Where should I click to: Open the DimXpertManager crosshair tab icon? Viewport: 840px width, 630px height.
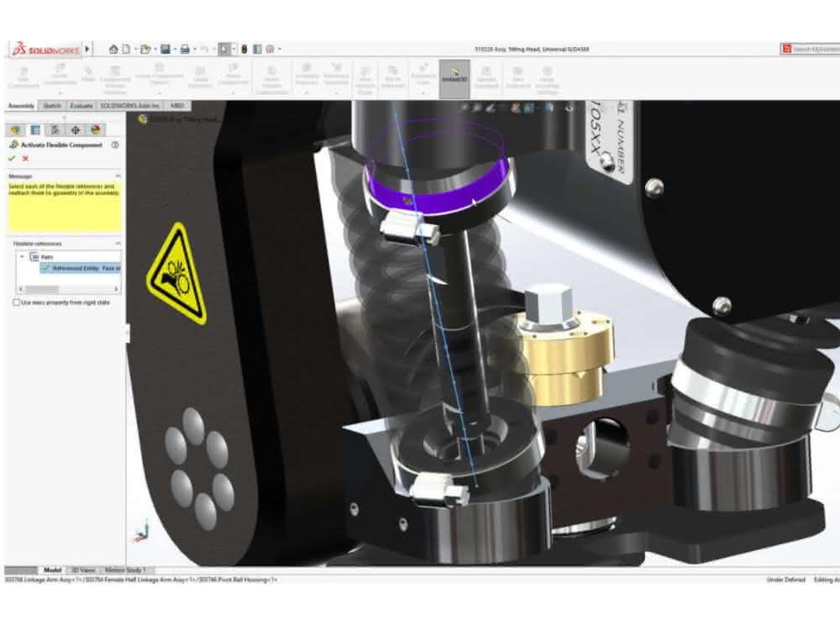[x=76, y=129]
